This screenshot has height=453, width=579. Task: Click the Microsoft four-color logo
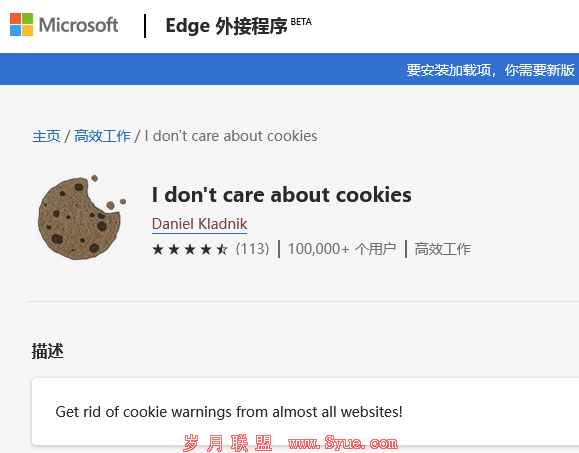21,25
